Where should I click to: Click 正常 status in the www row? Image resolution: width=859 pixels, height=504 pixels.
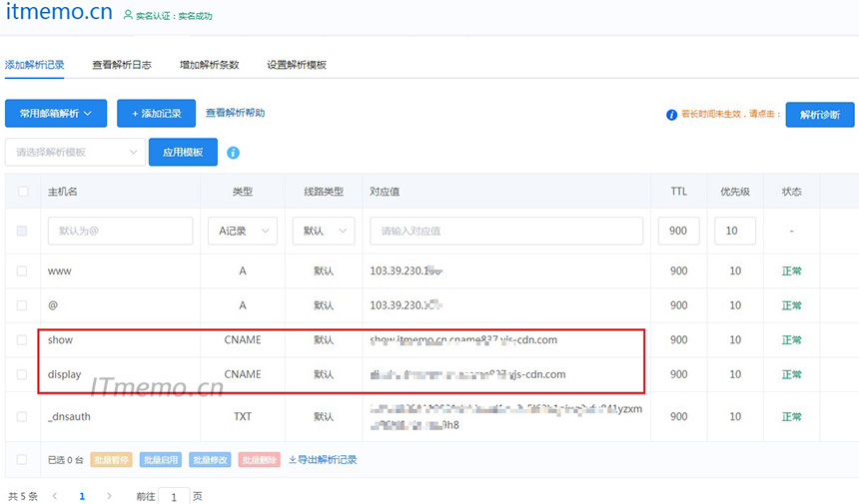coord(792,270)
